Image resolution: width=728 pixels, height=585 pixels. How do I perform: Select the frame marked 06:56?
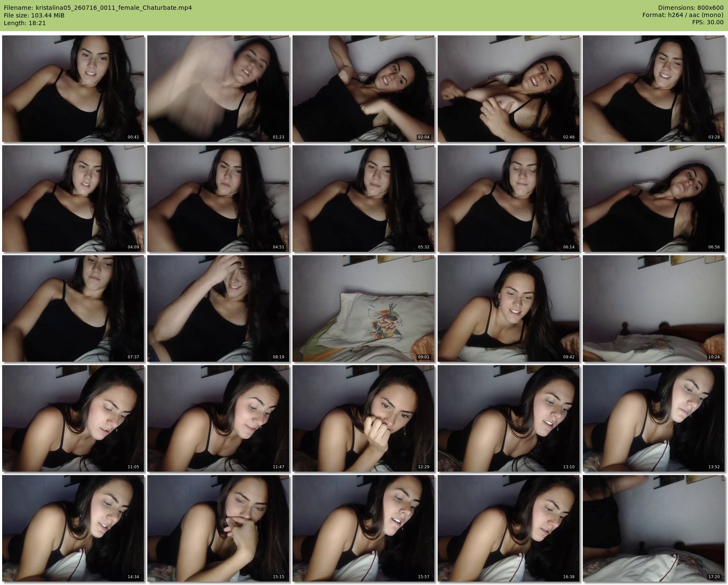click(x=654, y=199)
